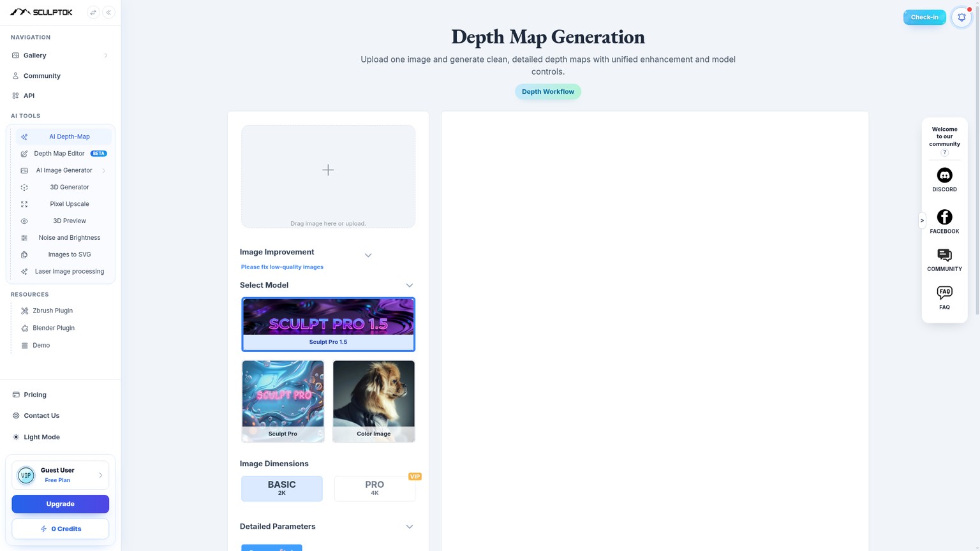Click the Pricing card icon
Screen dimensions: 980x551
pos(16,395)
